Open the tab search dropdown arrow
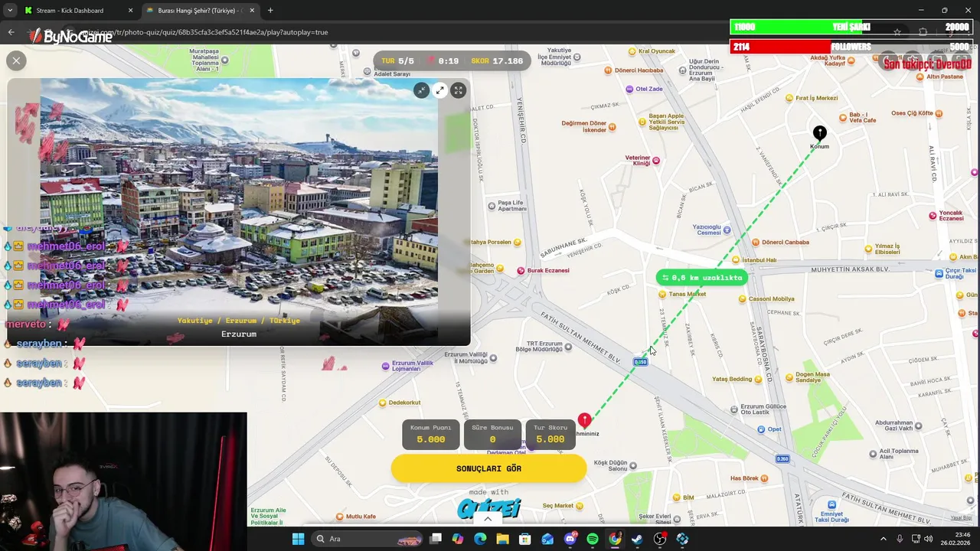The height and width of the screenshot is (551, 980). click(x=9, y=11)
